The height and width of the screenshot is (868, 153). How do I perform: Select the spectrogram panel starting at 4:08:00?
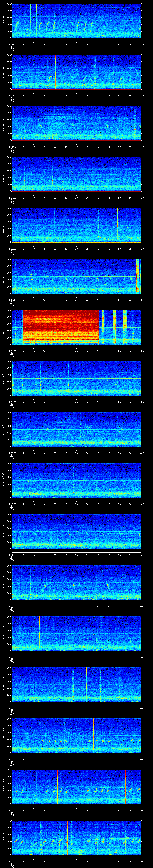click(77, 378)
